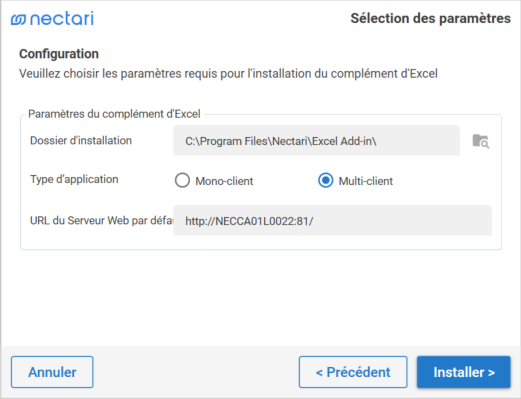
Task: Click the Multi-client option label text
Action: (366, 181)
